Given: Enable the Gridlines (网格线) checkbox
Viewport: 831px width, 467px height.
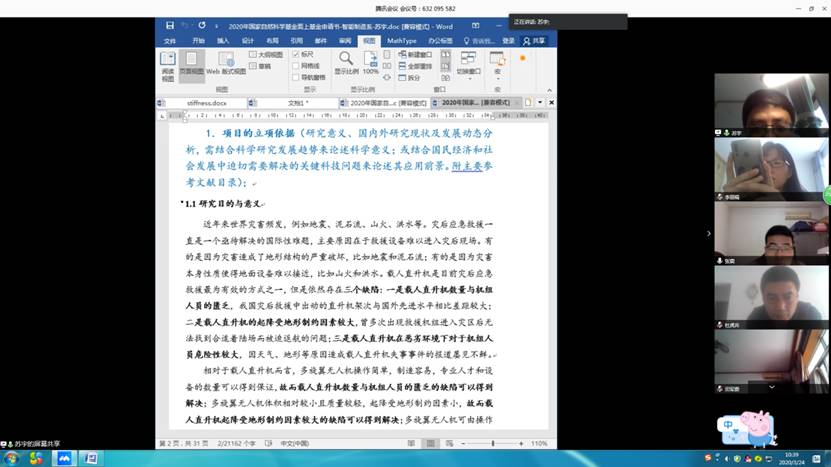Looking at the screenshot, I should tap(296, 65).
